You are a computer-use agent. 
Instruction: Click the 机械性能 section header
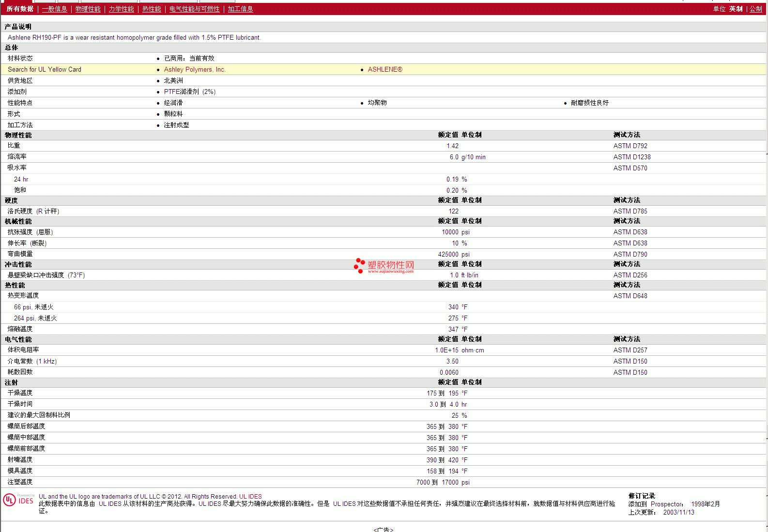18,221
